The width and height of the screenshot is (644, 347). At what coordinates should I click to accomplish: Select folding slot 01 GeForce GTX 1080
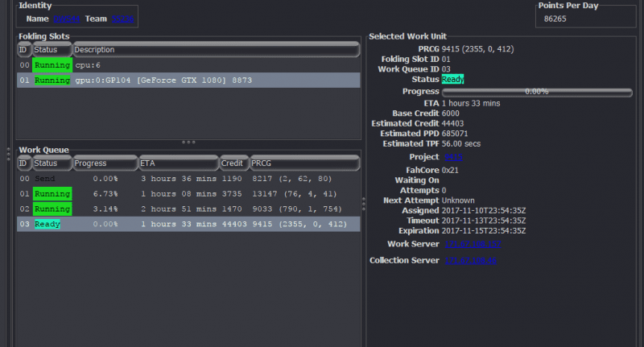[188, 80]
